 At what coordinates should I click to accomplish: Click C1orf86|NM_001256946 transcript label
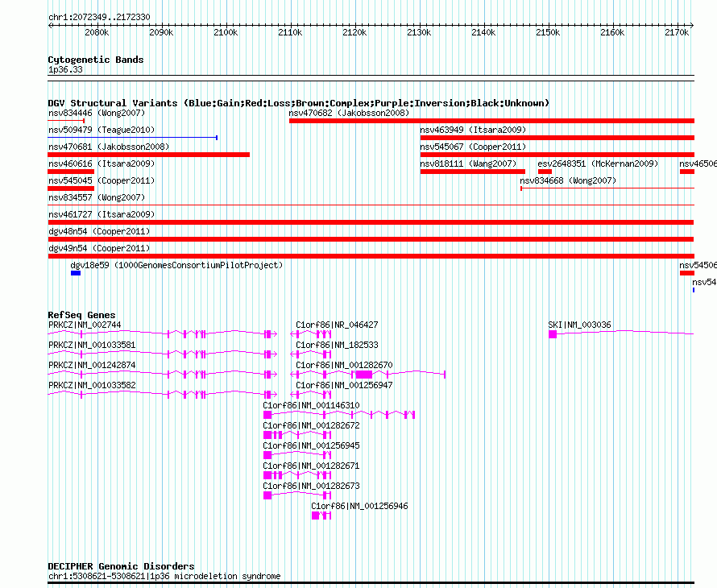coord(359,506)
